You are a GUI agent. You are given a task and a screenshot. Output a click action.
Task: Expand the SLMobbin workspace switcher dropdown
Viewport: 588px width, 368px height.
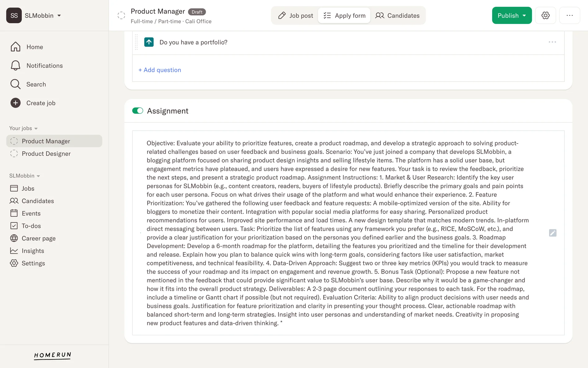59,16
